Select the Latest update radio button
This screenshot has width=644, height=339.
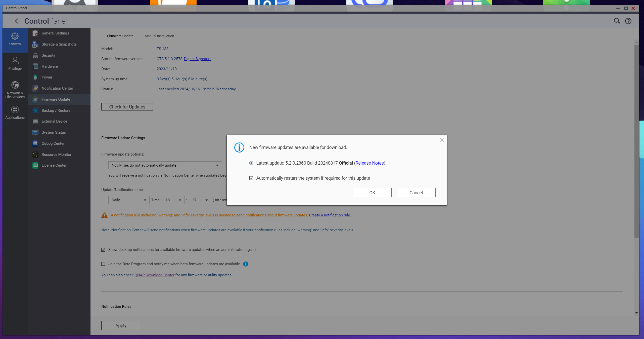tap(251, 163)
